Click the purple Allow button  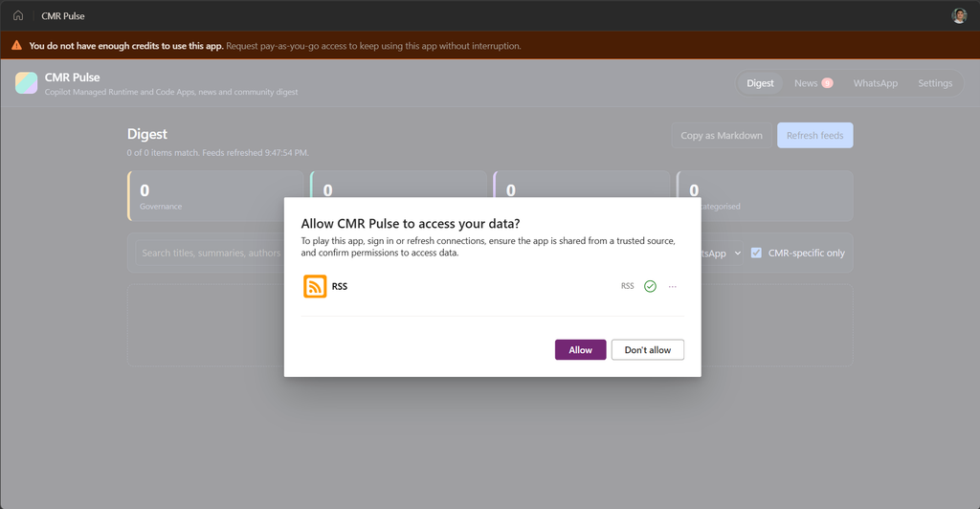coord(580,350)
